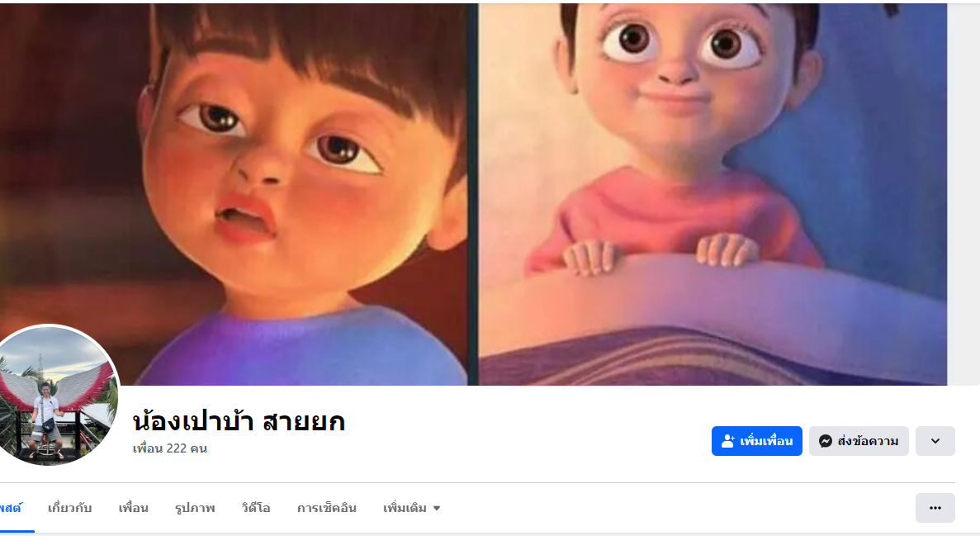Click the Messenger icon in message button

(x=825, y=441)
